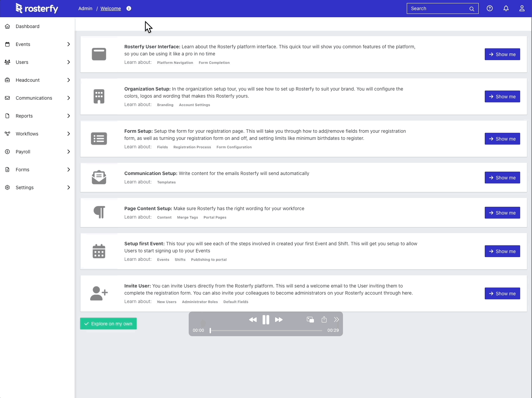Click the Dashboard home icon
Viewport: 532px width, 398px height.
pos(7,26)
